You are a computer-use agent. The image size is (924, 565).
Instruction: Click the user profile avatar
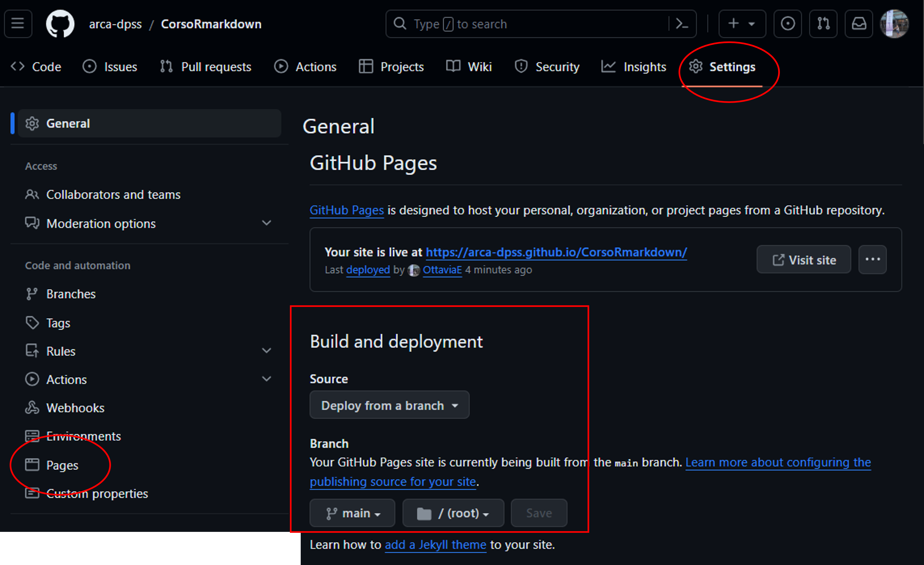click(x=894, y=24)
